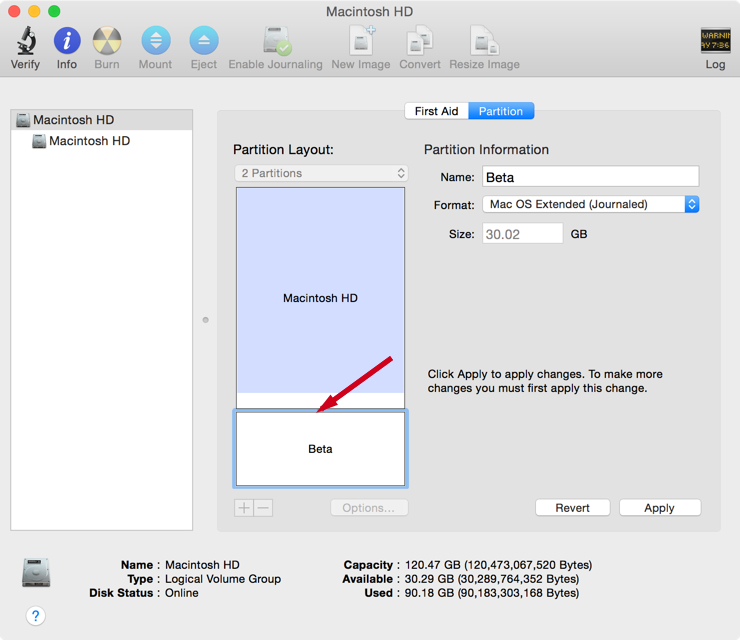The height and width of the screenshot is (640, 740).
Task: Select the indented Macintosh HD volume in sidebar
Action: click(x=101, y=141)
